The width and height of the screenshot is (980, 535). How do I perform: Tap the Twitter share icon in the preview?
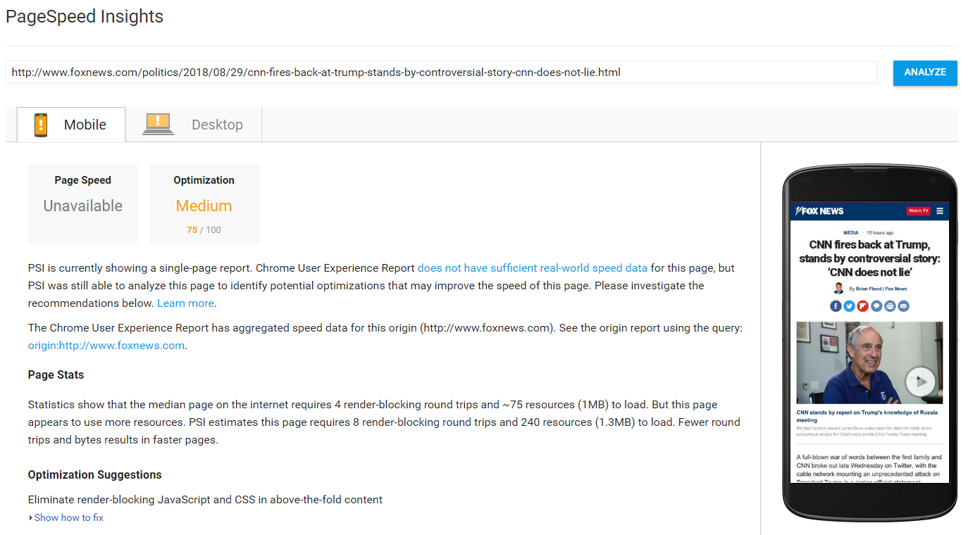pyautogui.click(x=849, y=306)
